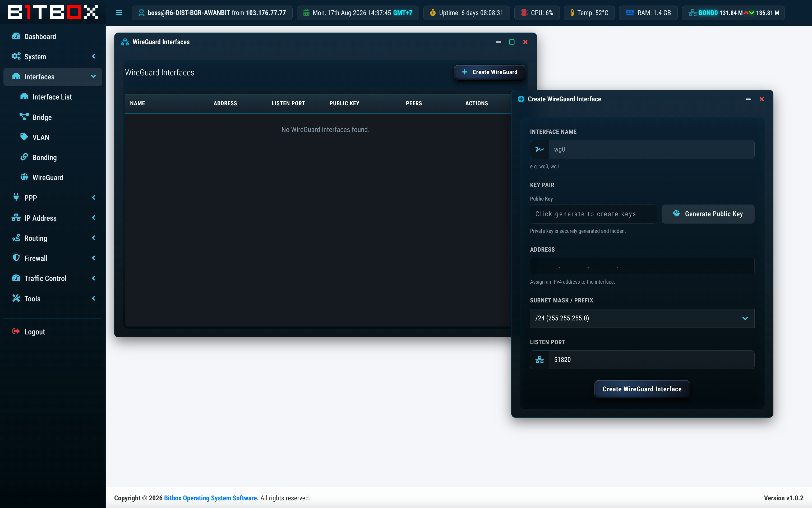Viewport: 812px width, 508px height.
Task: Submit the Create WireGuard Interface button
Action: 642,389
